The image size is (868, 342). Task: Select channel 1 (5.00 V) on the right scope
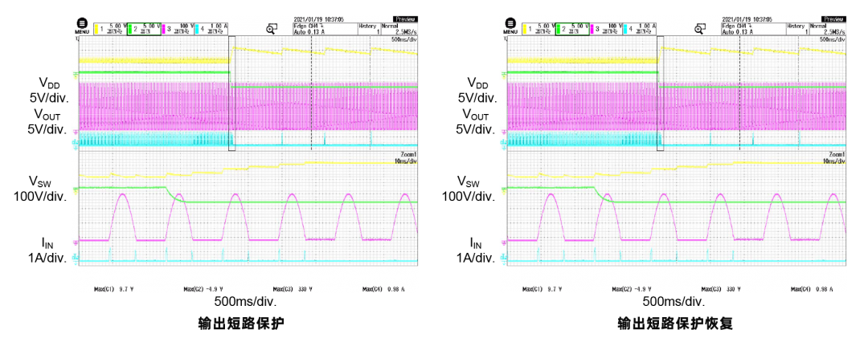pyautogui.click(x=538, y=29)
